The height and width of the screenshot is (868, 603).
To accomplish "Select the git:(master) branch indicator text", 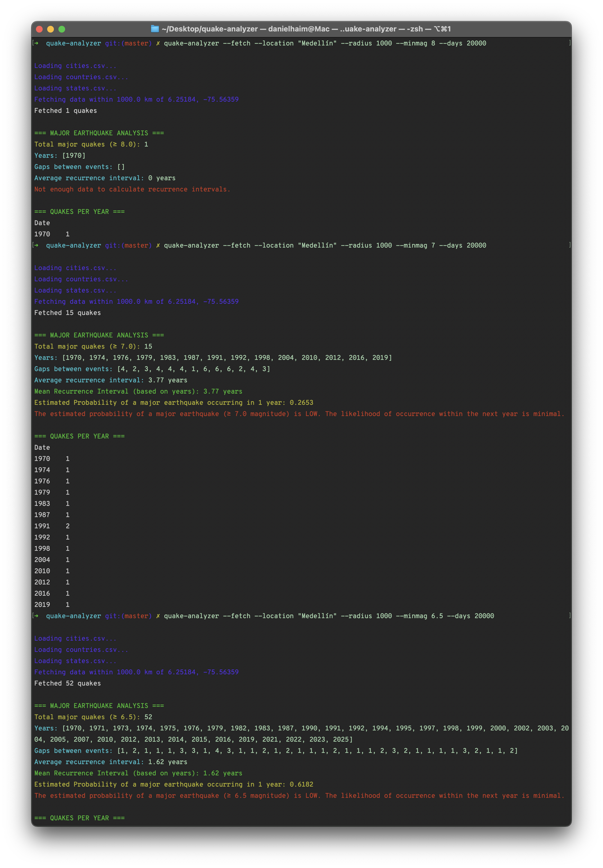I will [129, 43].
